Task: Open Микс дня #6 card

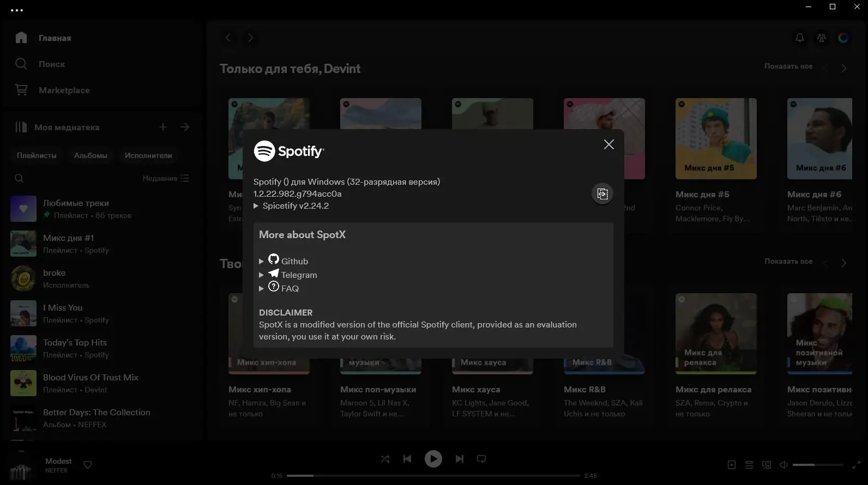Action: pos(819,161)
